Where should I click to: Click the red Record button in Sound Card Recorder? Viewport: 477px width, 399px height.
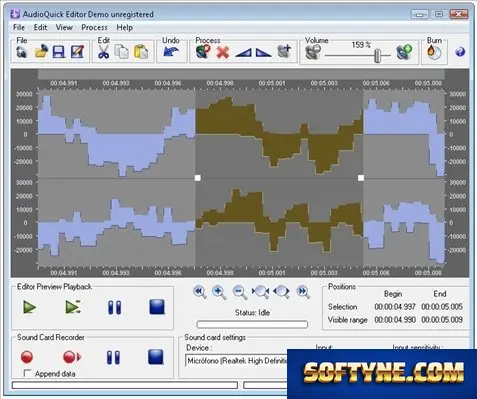[27, 357]
